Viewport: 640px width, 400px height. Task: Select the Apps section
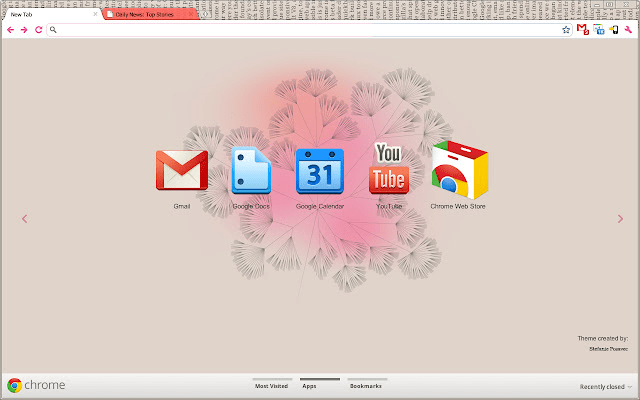[310, 385]
